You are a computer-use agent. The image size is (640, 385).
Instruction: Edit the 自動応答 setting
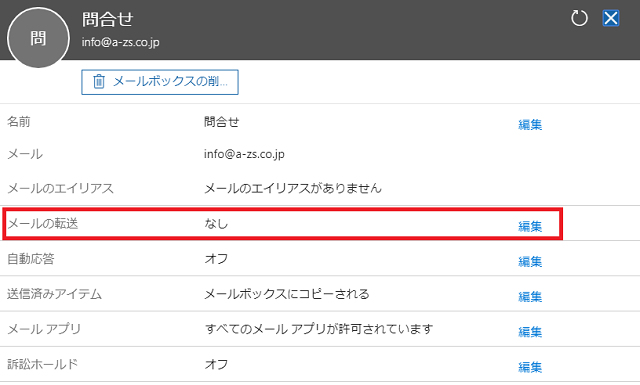pos(530,261)
